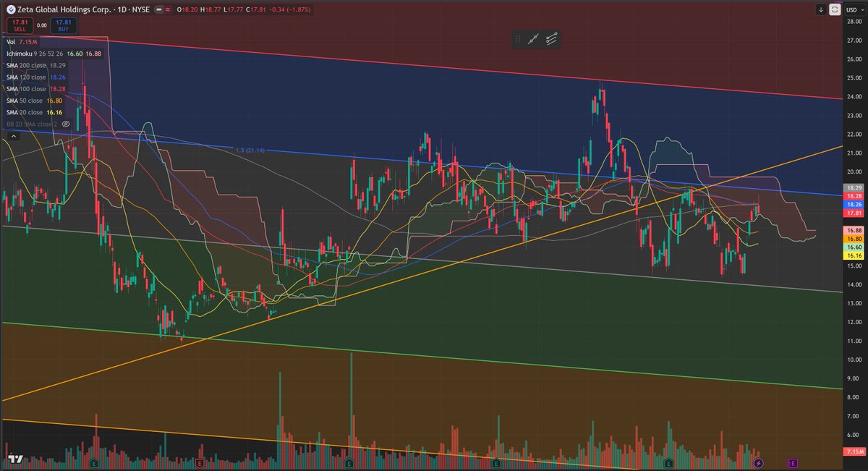Viewport: 868px width, 471px height.
Task: Click the 7.15M volume axis label
Action: click(x=854, y=451)
